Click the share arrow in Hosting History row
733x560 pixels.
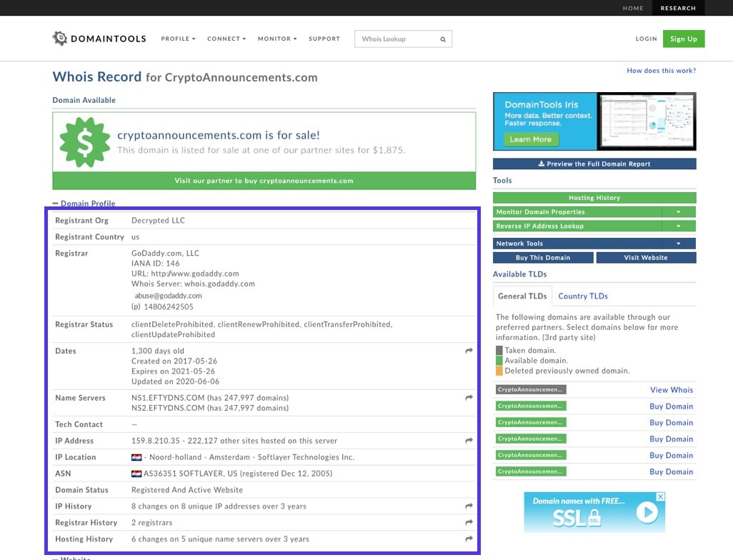469,539
